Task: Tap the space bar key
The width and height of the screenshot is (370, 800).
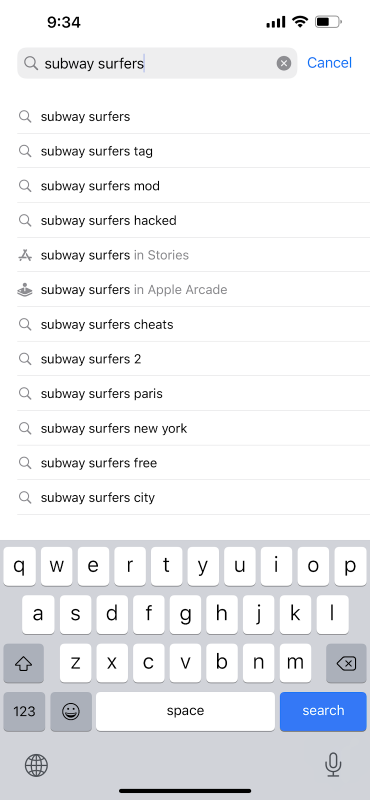Action: 185,711
